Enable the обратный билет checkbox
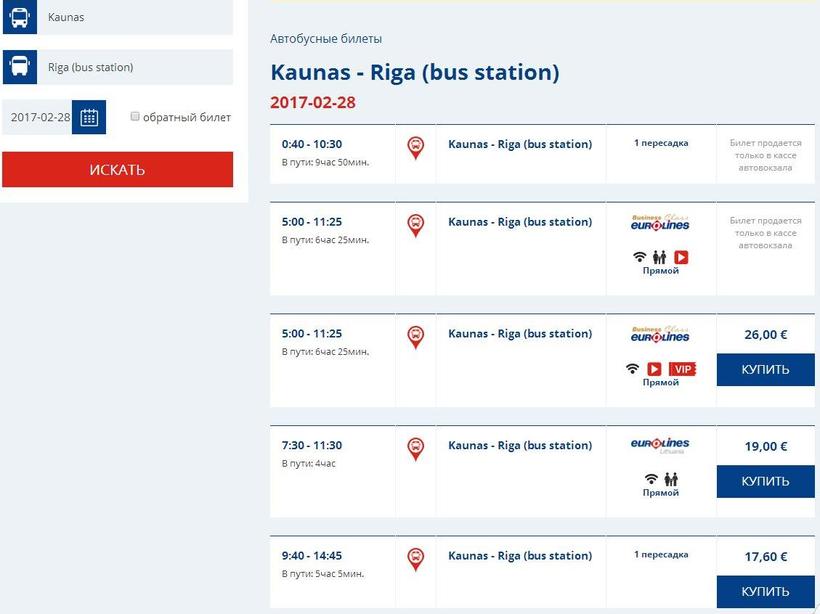Viewport: 820px width, 614px height. [x=135, y=117]
